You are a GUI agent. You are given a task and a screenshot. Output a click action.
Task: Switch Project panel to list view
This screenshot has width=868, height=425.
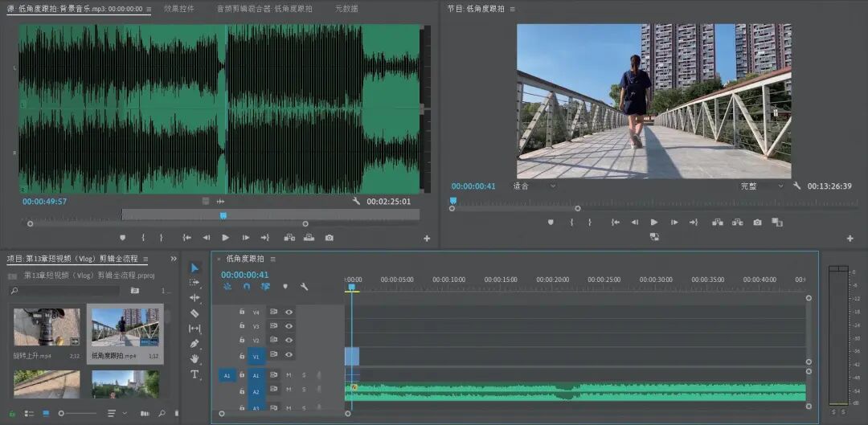click(29, 414)
